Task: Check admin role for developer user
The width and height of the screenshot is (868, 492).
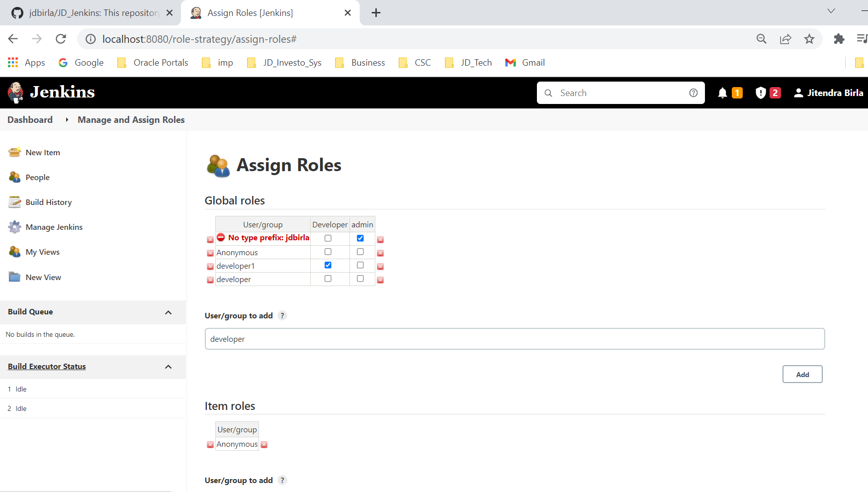Action: coord(360,279)
